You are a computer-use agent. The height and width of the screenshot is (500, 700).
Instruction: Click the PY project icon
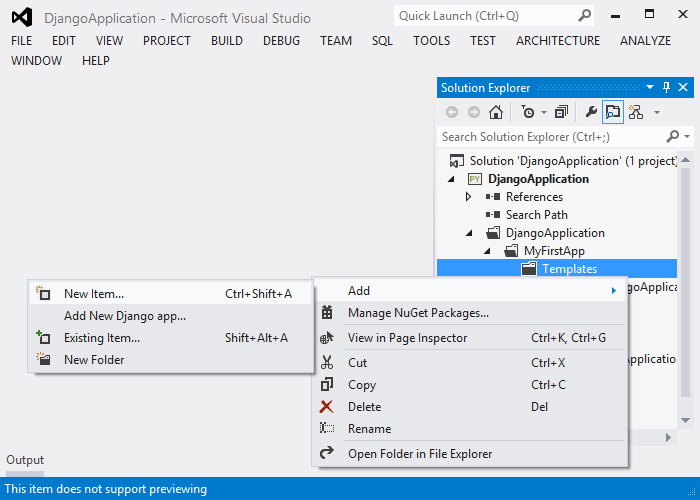(x=474, y=179)
